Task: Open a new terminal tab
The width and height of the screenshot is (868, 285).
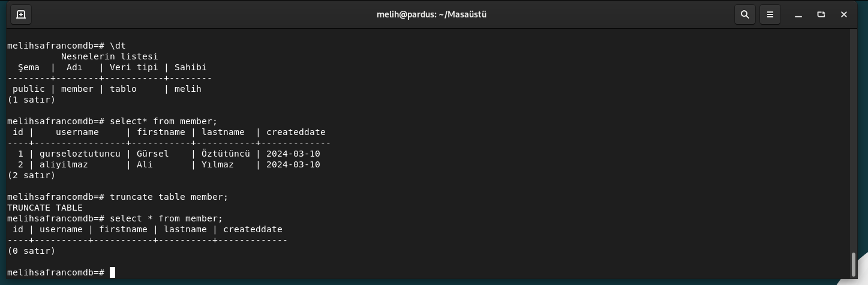Action: pos(20,14)
